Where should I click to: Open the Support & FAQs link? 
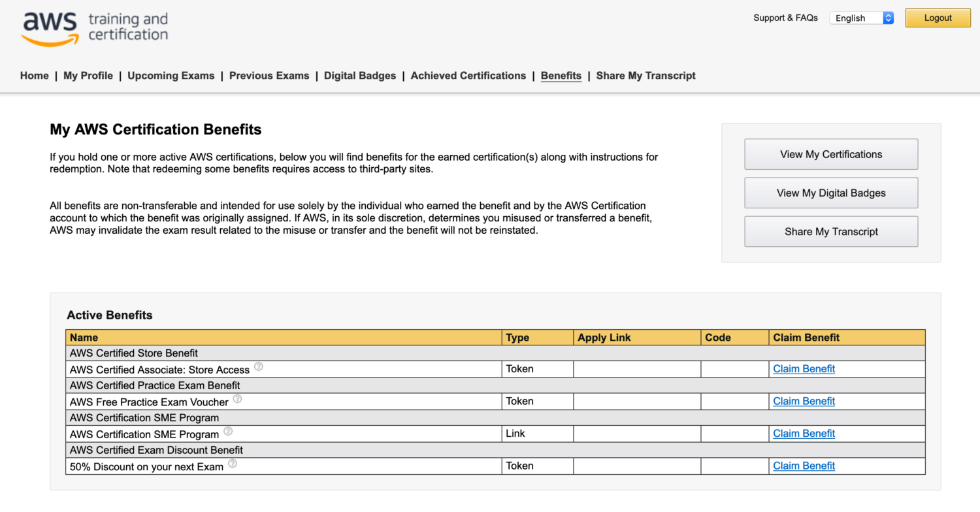785,18
